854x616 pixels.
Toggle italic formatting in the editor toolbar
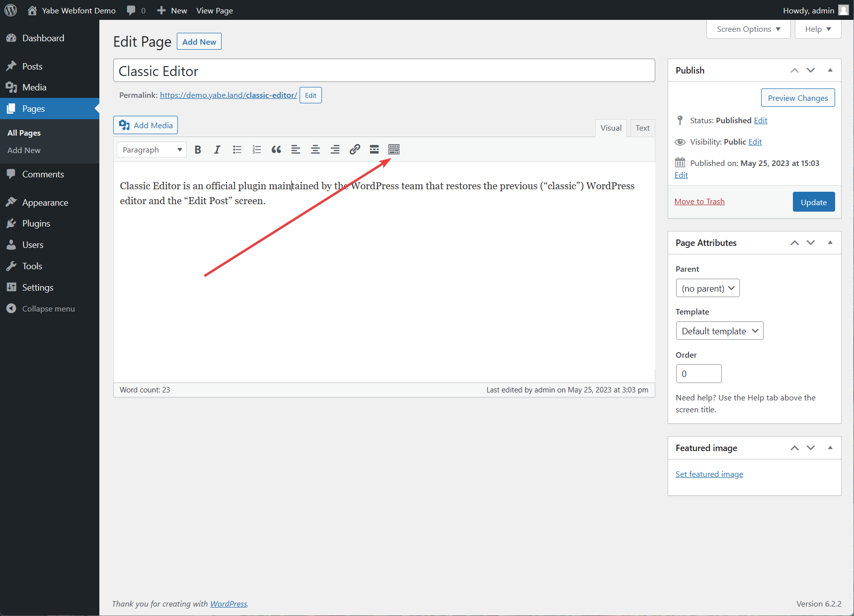pos(217,150)
